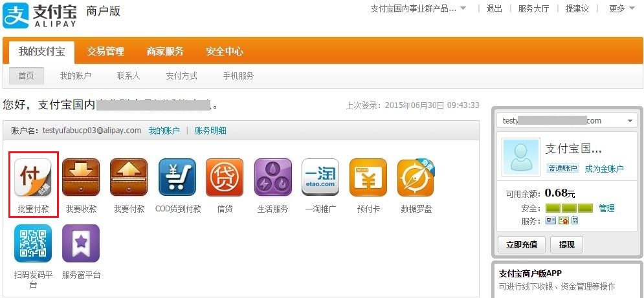Open the 扫码发码平台 QR code icon
644x298 pixels.
point(33,244)
